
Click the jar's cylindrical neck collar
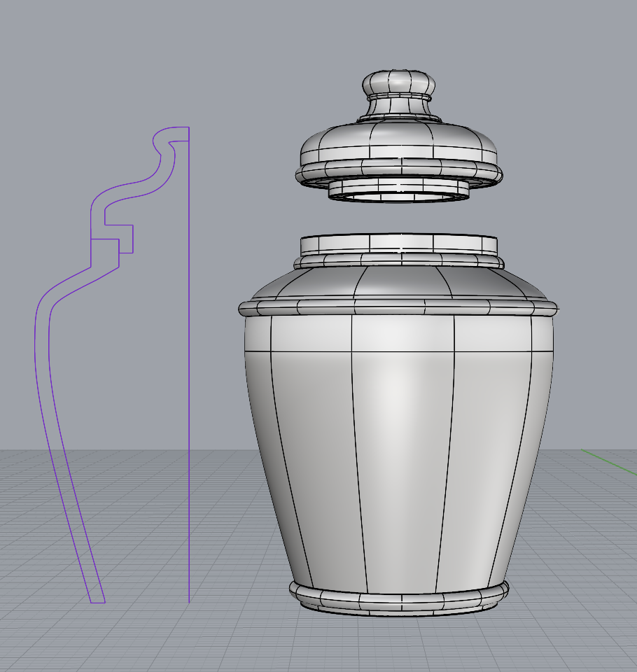399,244
